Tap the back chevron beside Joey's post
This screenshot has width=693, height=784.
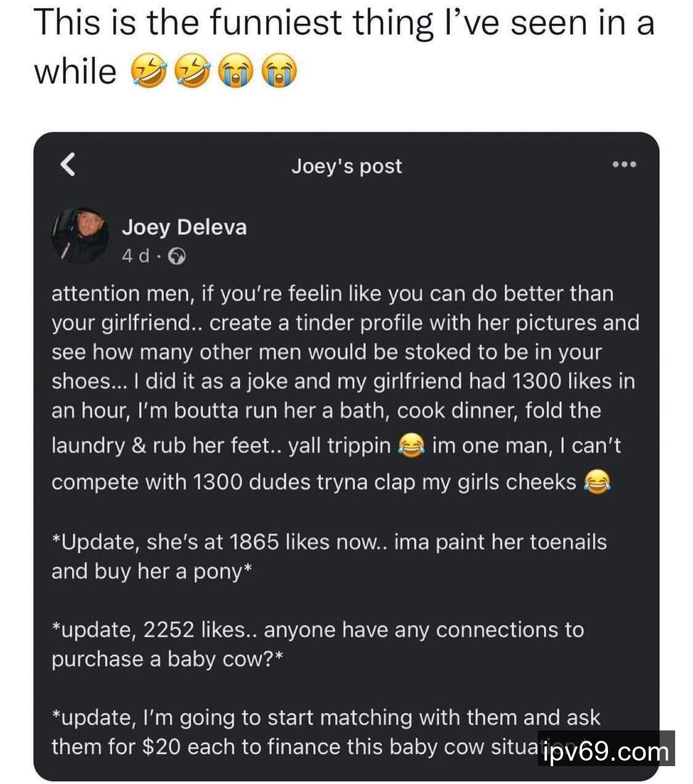[x=68, y=165]
